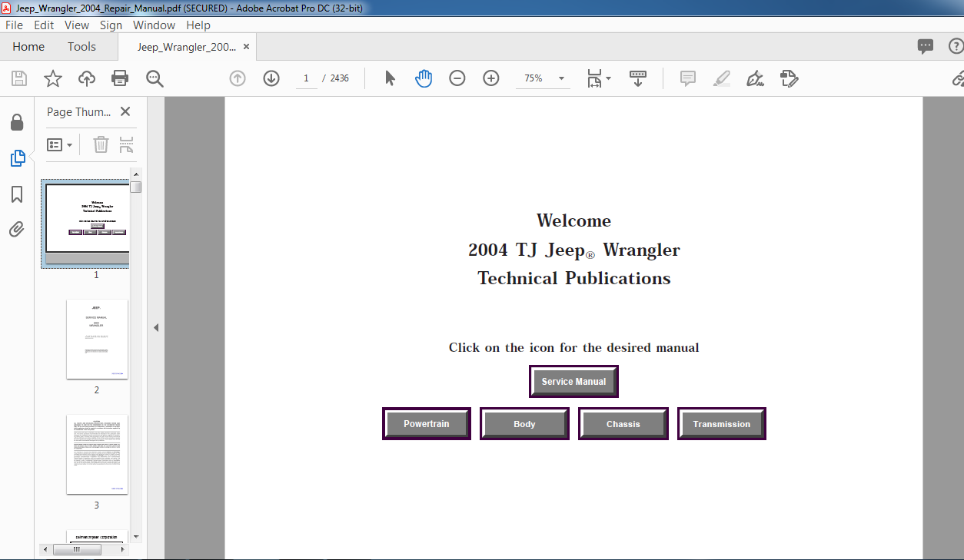
Task: Select the page 3 thumbnail
Action: pyautogui.click(x=97, y=454)
